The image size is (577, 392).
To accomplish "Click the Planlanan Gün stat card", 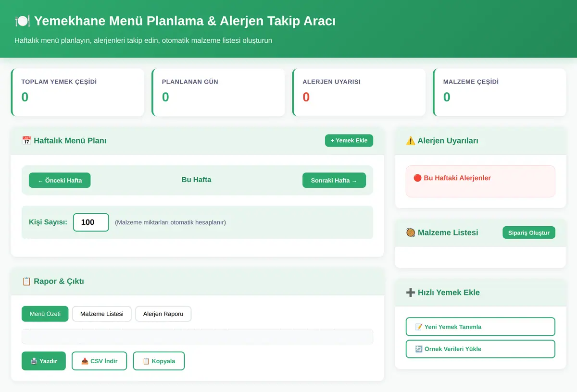I will [218, 92].
